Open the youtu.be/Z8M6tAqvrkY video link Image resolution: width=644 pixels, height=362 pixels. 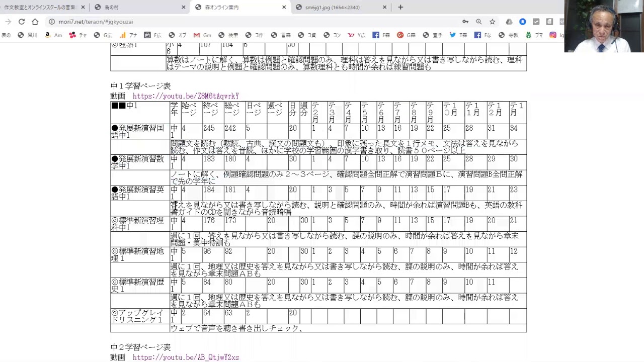click(186, 96)
